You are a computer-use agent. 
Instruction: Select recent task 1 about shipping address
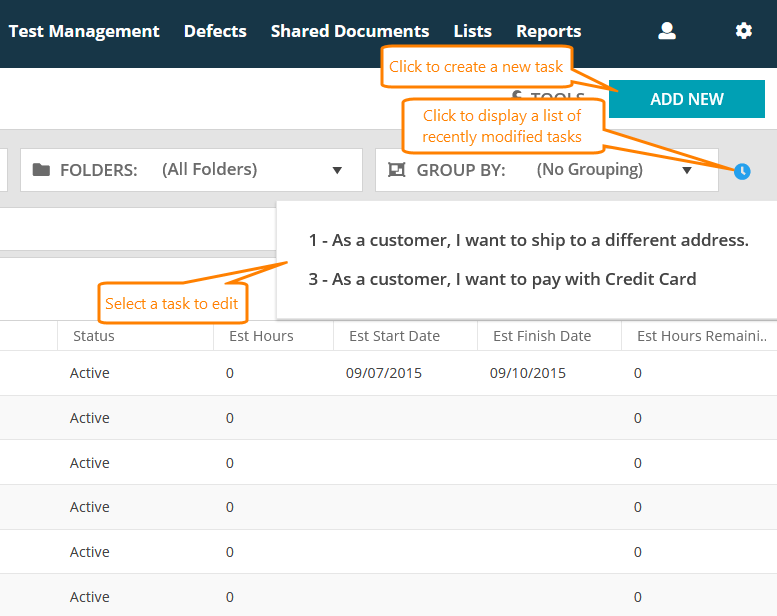pos(528,240)
